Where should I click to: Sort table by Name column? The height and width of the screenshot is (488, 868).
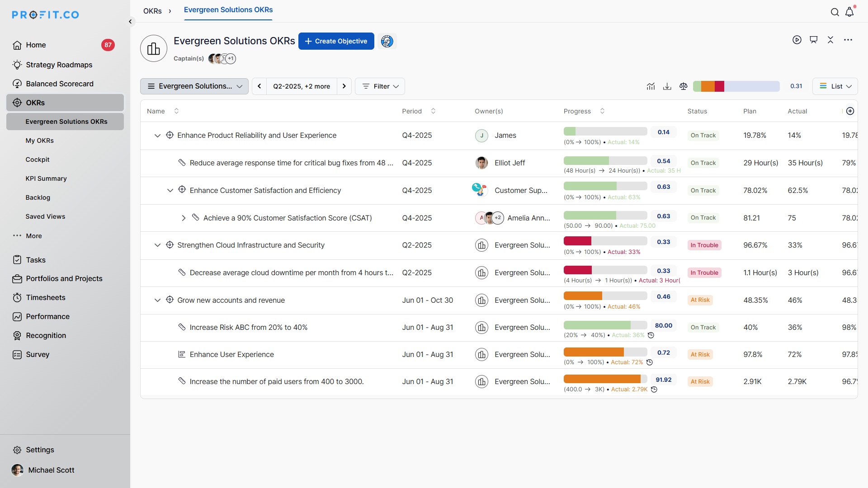176,111
